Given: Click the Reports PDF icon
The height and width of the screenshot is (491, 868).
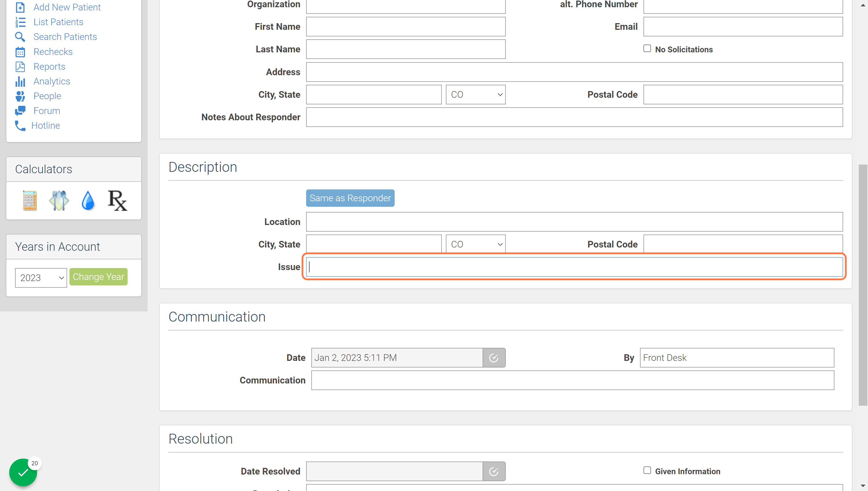Looking at the screenshot, I should click(x=20, y=67).
